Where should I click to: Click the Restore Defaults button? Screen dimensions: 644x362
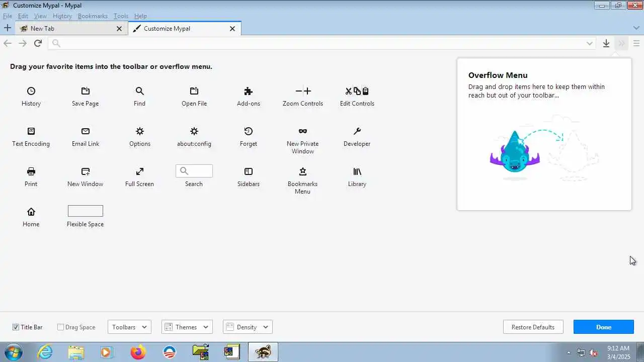533,327
